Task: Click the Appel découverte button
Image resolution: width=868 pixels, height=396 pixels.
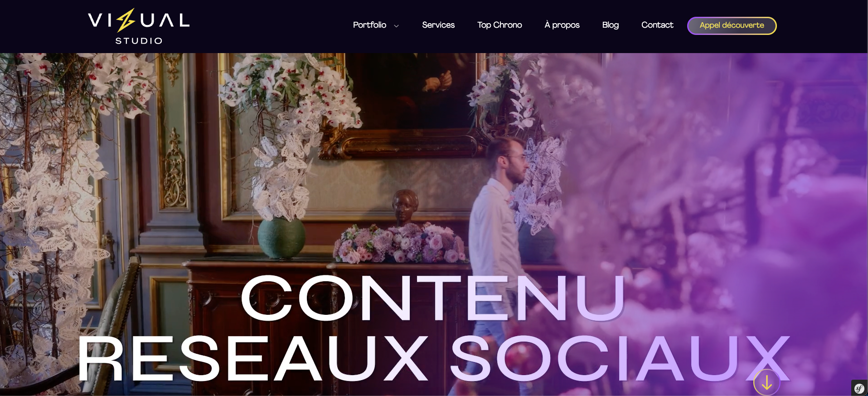Action: coord(732,25)
